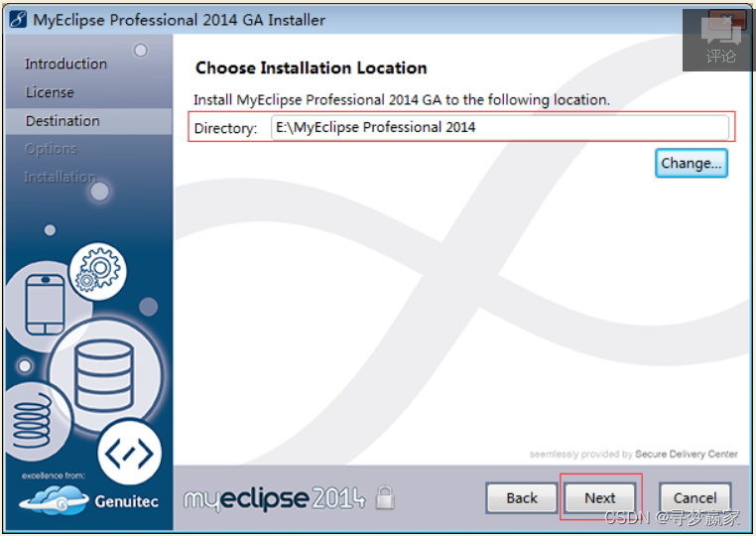
Task: Cancel the MyEclipse installation
Action: (694, 497)
